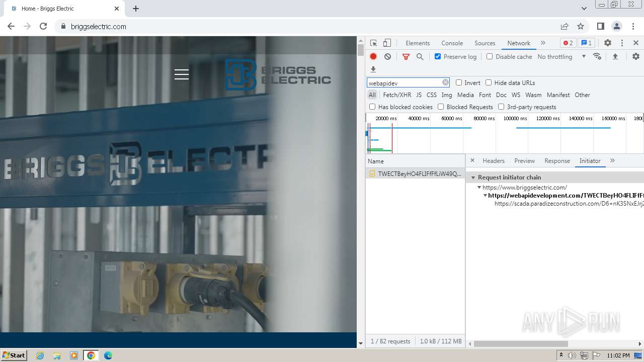Bookmark this page with star

(581, 26)
